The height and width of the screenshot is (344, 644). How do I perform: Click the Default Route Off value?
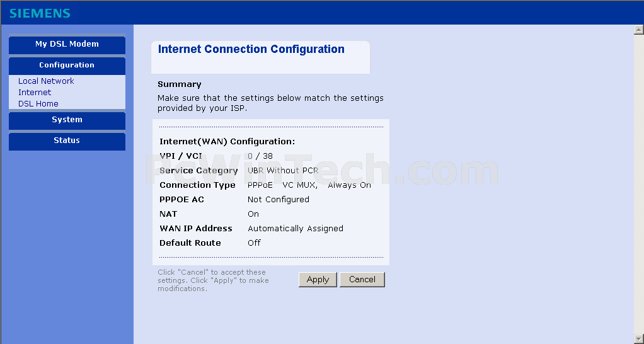254,243
